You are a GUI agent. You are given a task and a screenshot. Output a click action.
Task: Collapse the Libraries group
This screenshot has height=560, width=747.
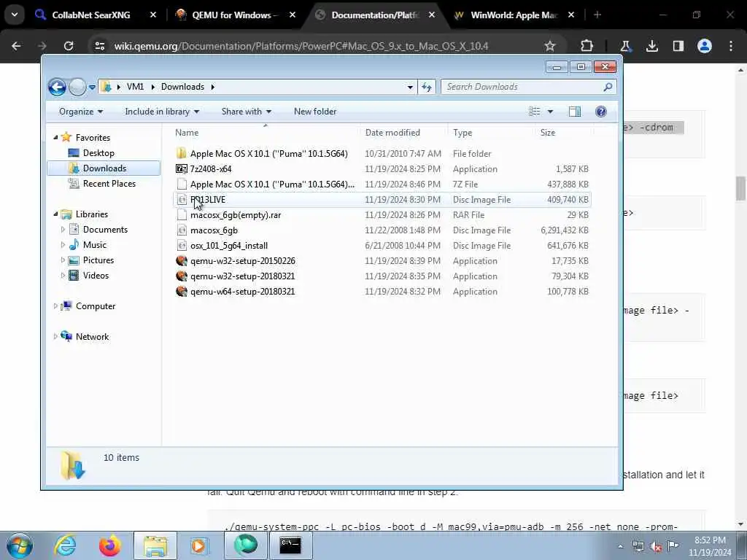point(55,214)
